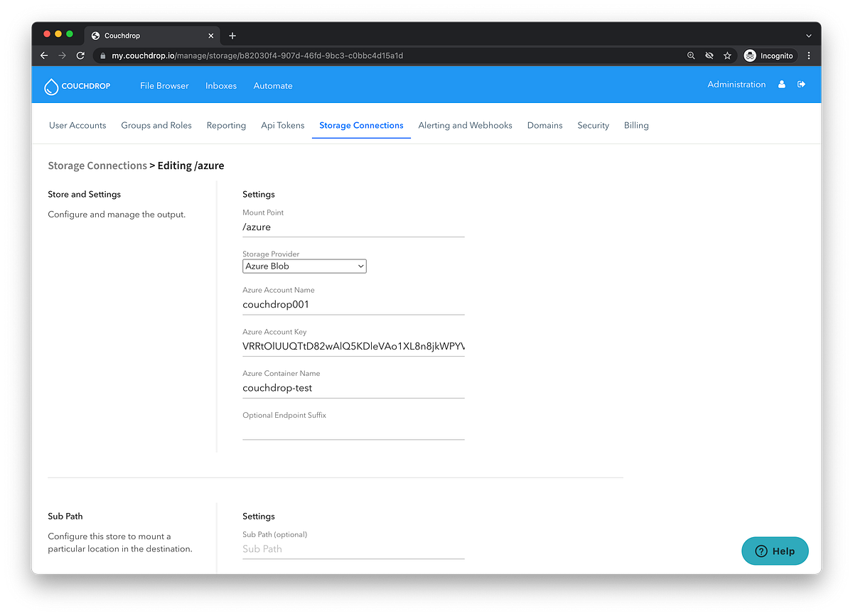Click the Storage Connections breadcrumb link
Viewport: 853px width, 616px height.
click(97, 165)
